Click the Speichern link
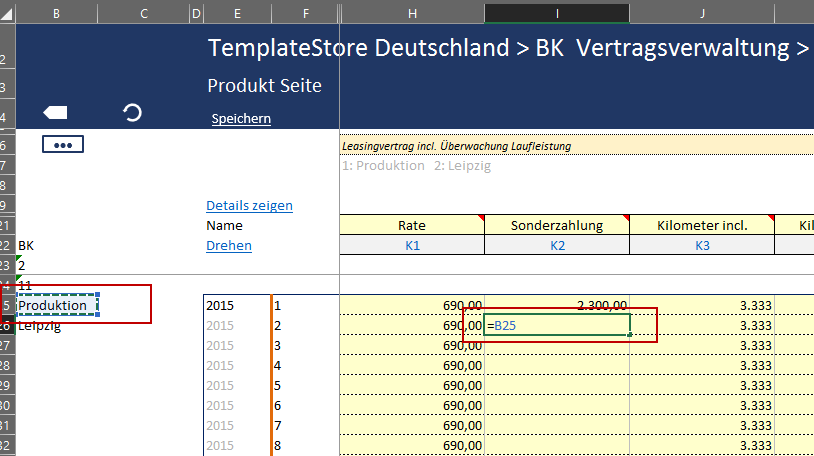This screenshot has width=814, height=456. (241, 119)
